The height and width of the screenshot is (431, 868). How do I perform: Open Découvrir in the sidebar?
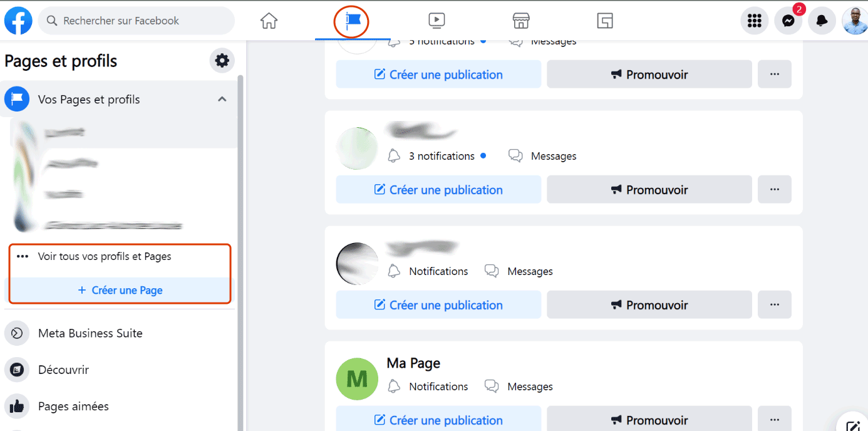pos(63,370)
